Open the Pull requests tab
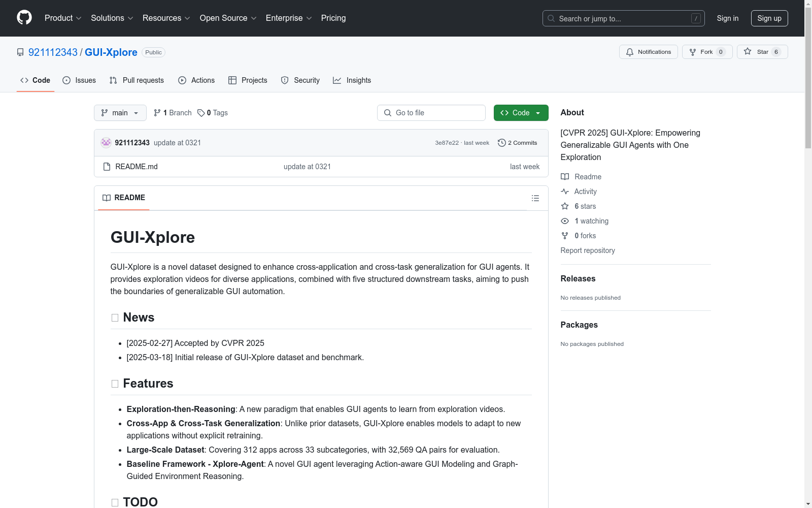 pos(137,80)
